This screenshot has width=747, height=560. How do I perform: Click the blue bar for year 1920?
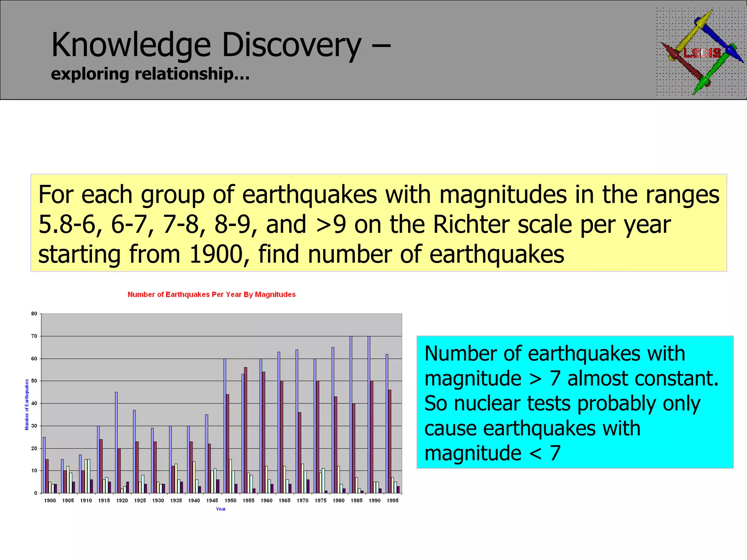pyautogui.click(x=116, y=443)
